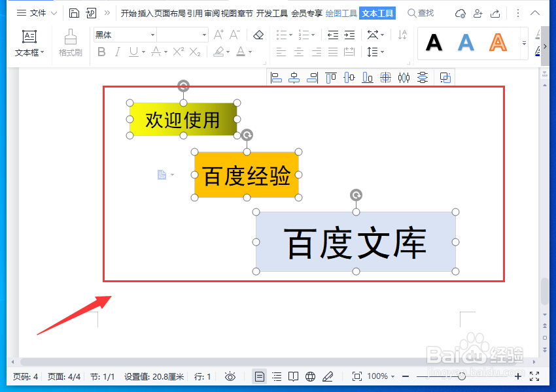
Task: Click the equal-size objects icon in floating toolbar
Action: point(385,78)
